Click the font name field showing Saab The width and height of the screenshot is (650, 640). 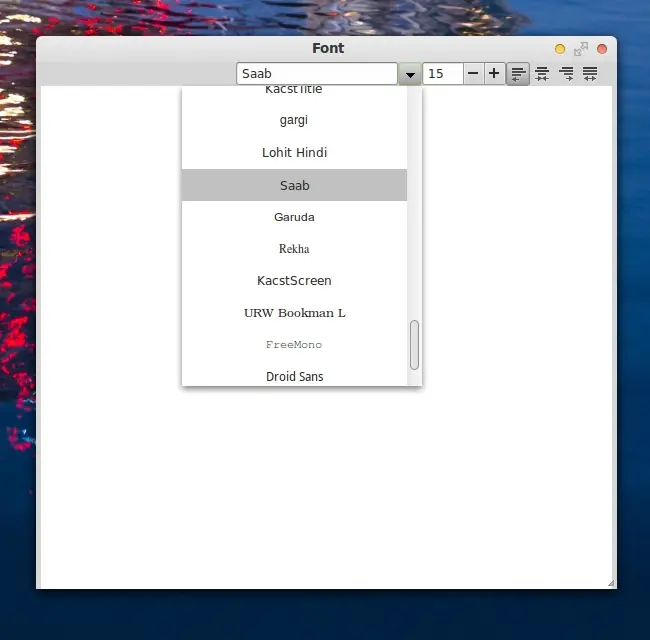[x=317, y=74]
